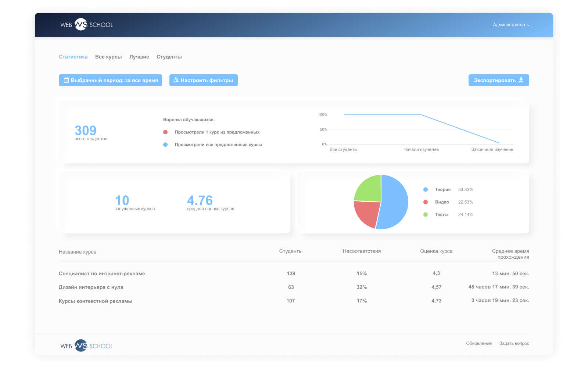The image size is (588, 368).
Task: Switch to the Лучшие tab
Action: [139, 57]
